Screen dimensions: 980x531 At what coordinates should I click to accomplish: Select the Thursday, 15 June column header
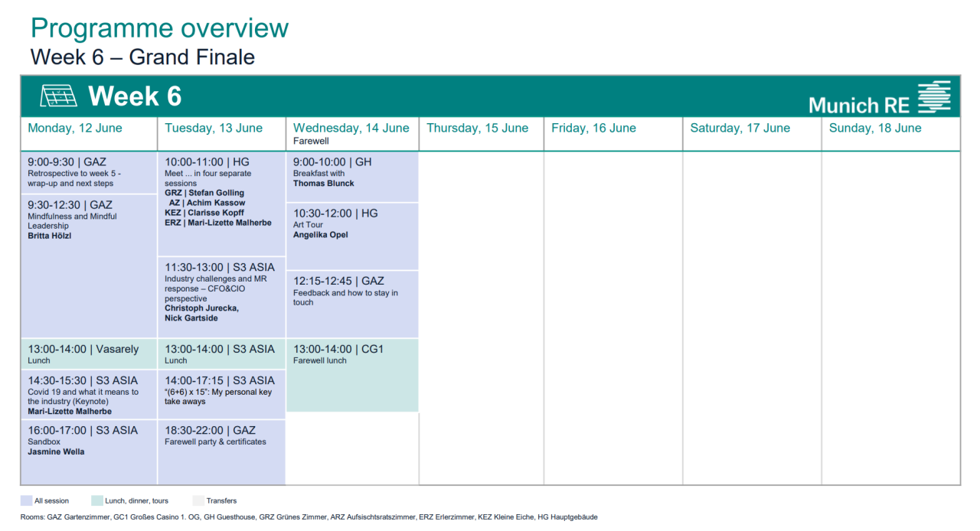(477, 129)
